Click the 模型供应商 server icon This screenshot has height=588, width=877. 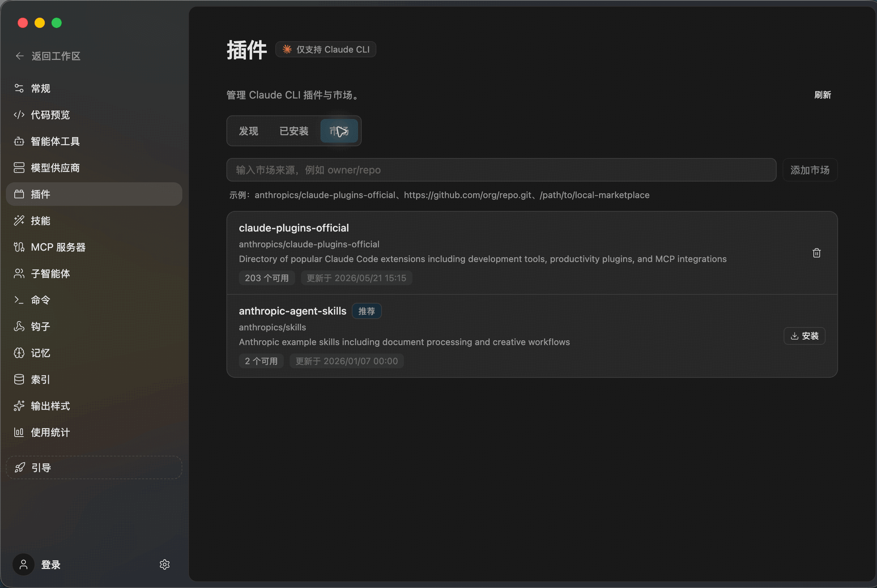pos(19,168)
